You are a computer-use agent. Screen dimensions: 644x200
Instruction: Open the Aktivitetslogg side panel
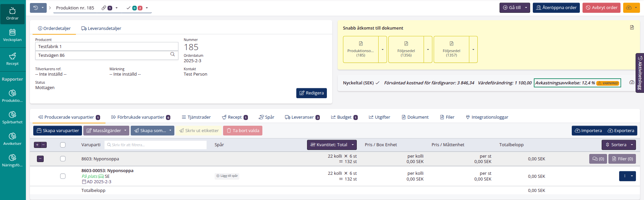[x=640, y=73]
